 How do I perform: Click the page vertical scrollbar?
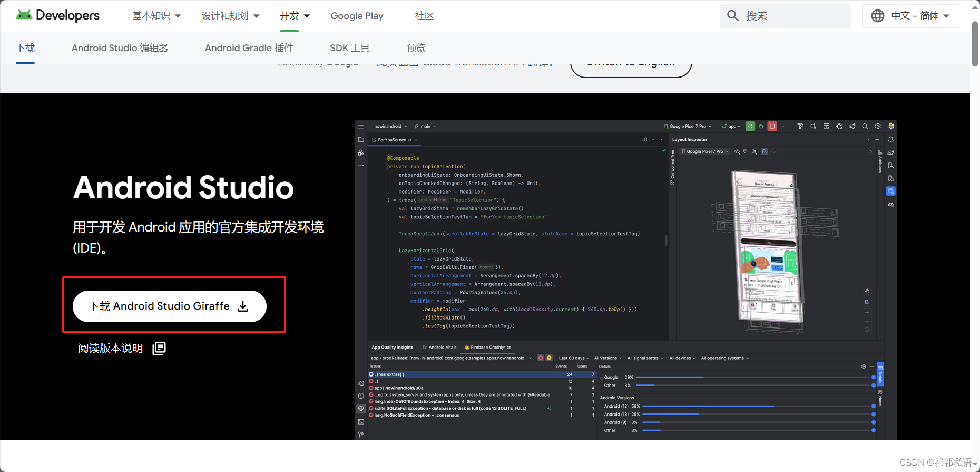975,44
